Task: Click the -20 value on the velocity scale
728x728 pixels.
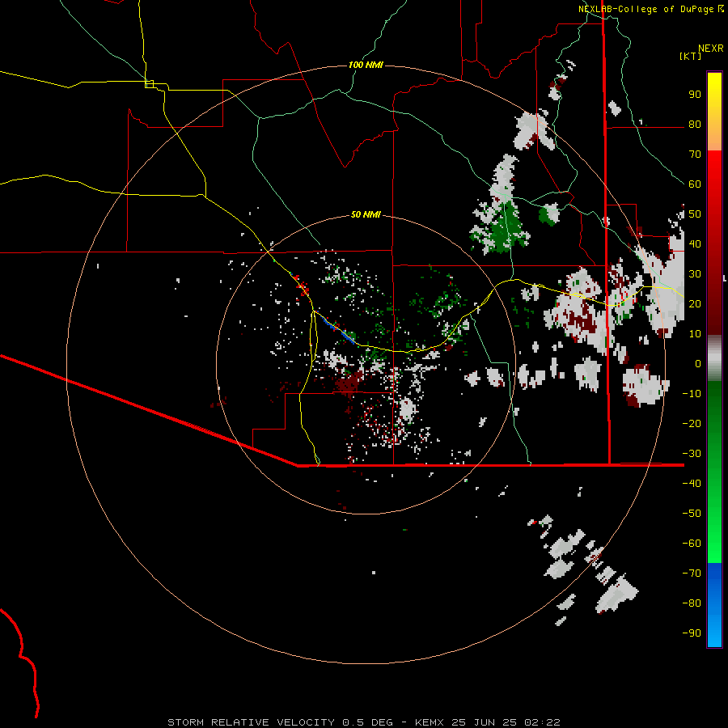Action: 692,423
